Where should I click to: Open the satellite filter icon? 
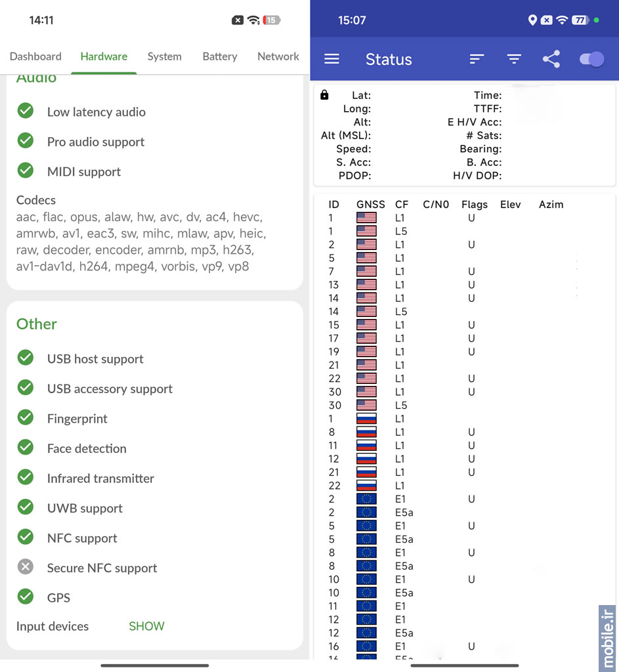514,59
